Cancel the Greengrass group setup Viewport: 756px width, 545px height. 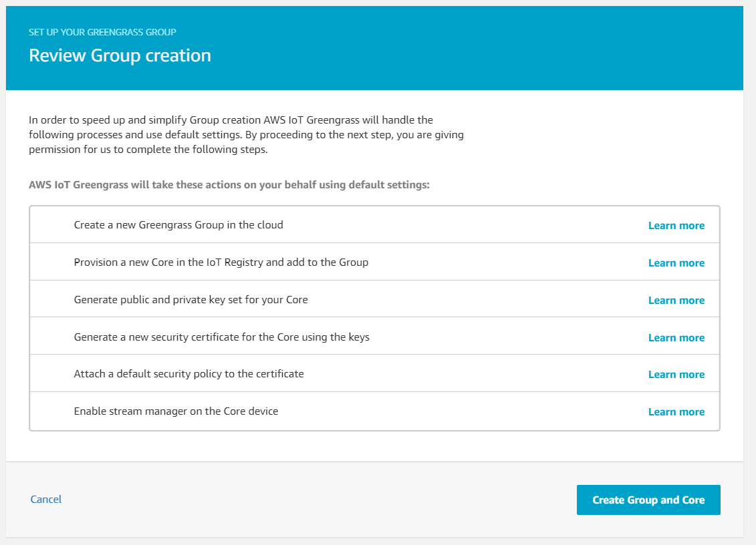pyautogui.click(x=46, y=499)
